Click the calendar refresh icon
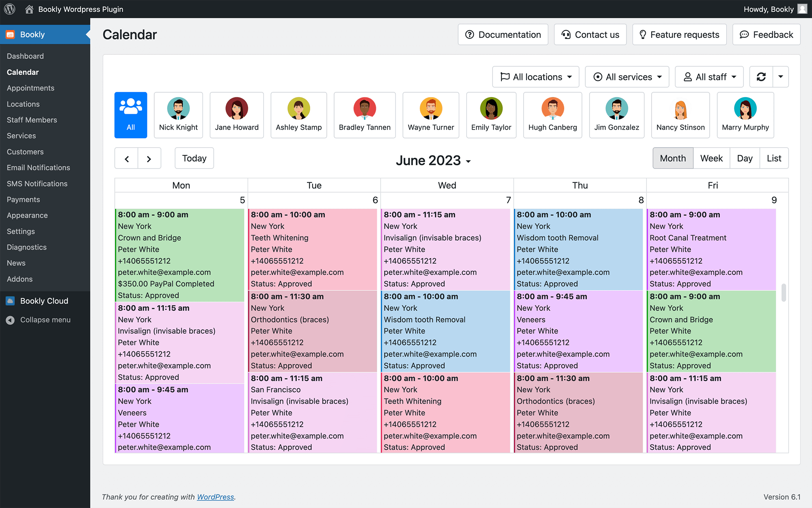This screenshot has height=508, width=812. tap(761, 77)
